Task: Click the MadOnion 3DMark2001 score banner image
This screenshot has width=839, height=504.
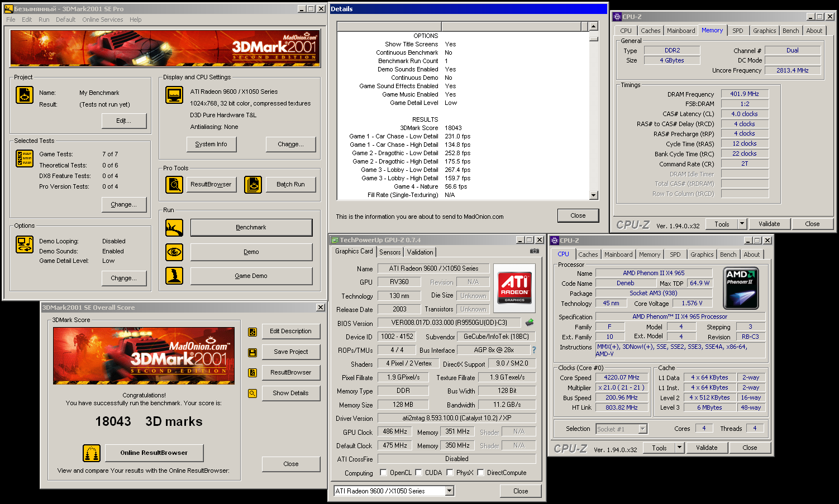Action: tap(144, 356)
